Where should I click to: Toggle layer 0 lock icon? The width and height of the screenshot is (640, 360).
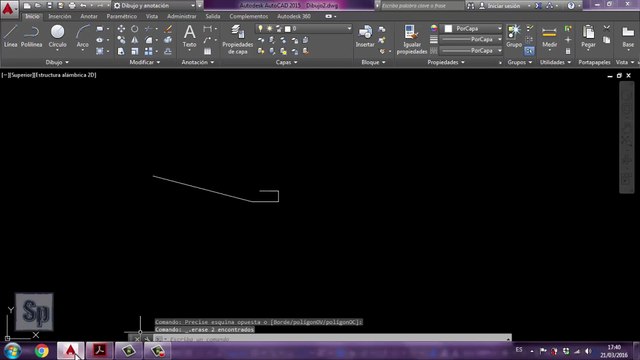279,29
